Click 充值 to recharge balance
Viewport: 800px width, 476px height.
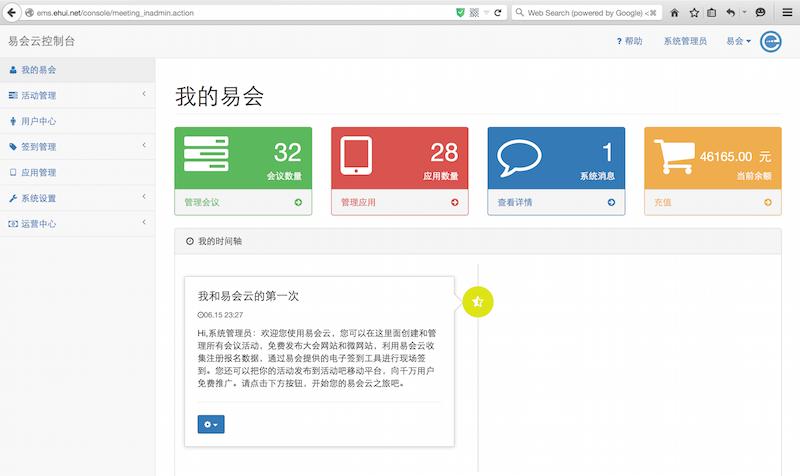pos(663,202)
